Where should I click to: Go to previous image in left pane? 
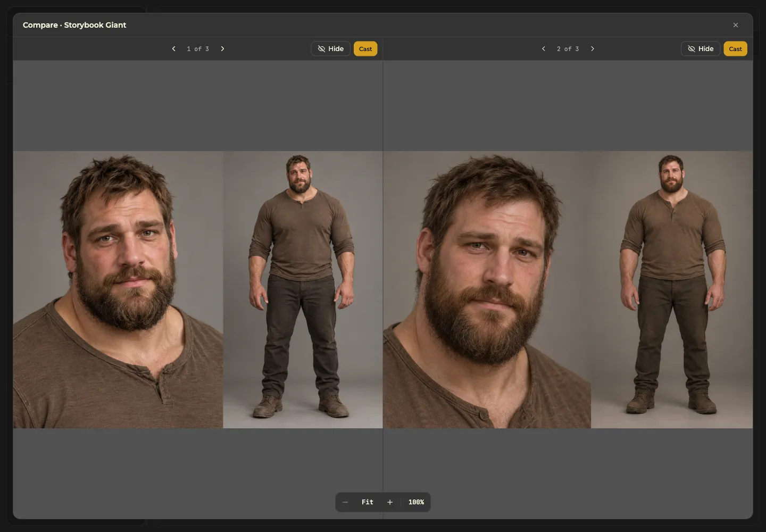click(173, 49)
